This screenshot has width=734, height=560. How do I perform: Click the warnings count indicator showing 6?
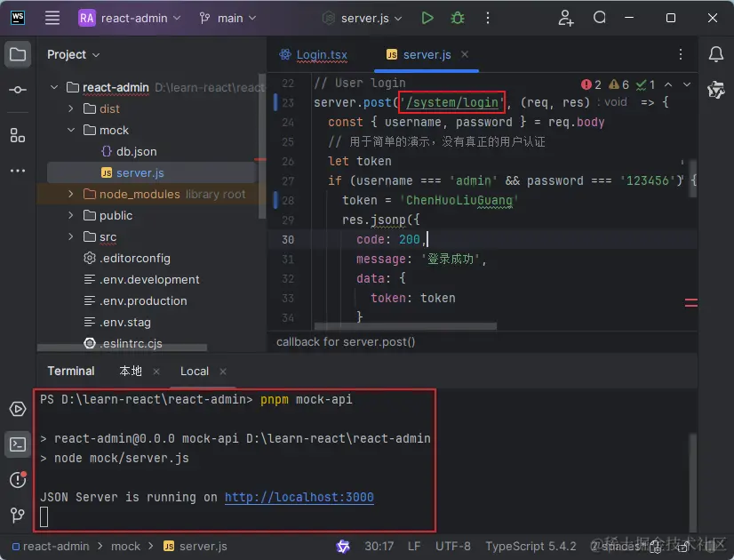coord(618,84)
